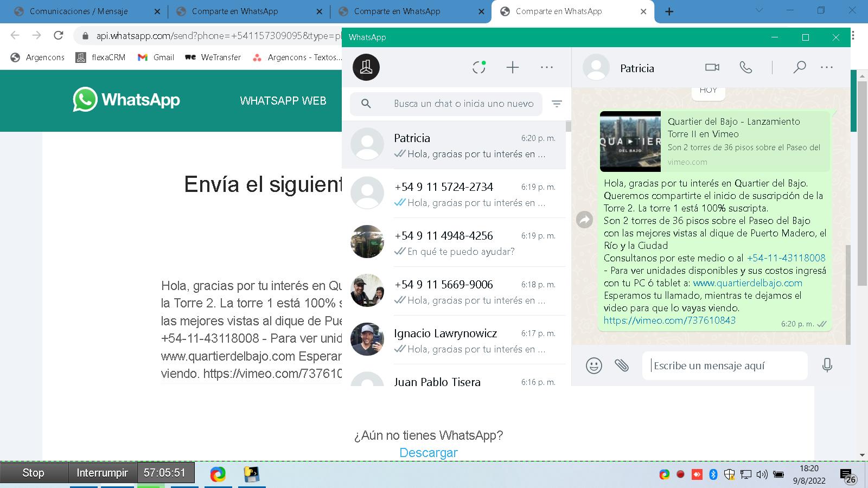This screenshot has width=868, height=488.
Task: Go back in browser
Action: 15,35
